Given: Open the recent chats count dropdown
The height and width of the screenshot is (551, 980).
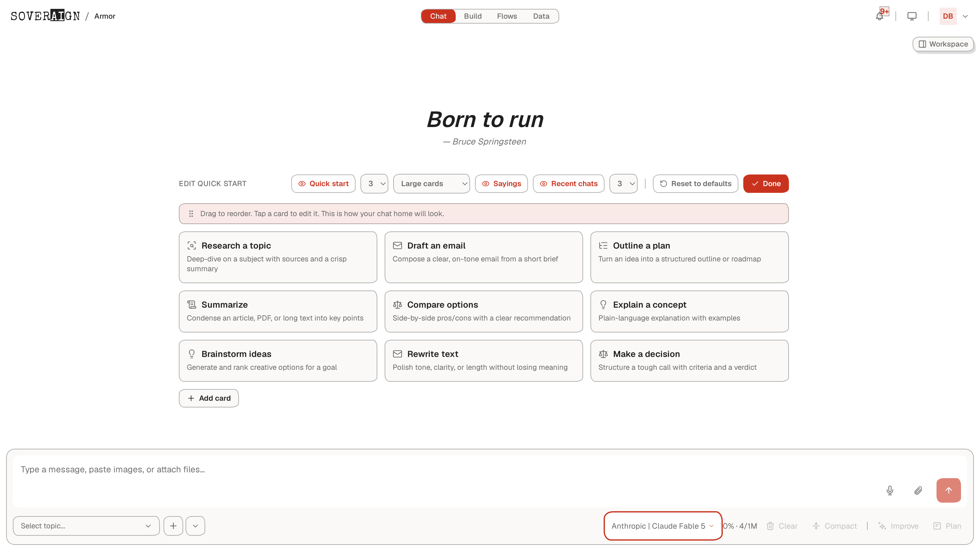Looking at the screenshot, I should [623, 184].
